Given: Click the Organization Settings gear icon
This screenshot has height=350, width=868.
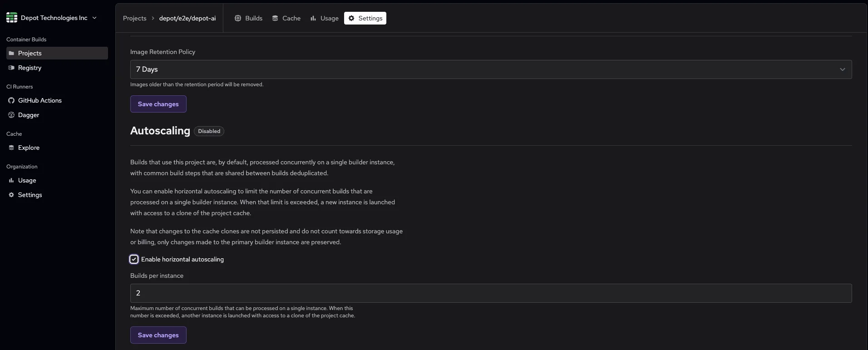Looking at the screenshot, I should pos(11,195).
